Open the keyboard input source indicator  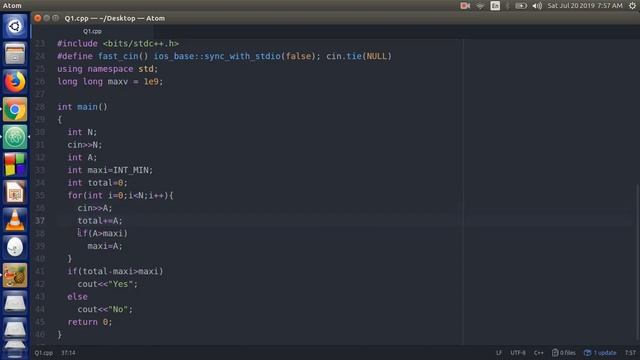coord(495,6)
